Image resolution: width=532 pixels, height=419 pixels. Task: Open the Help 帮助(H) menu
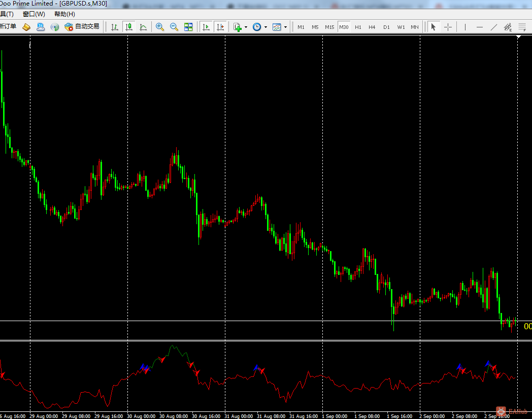(64, 14)
